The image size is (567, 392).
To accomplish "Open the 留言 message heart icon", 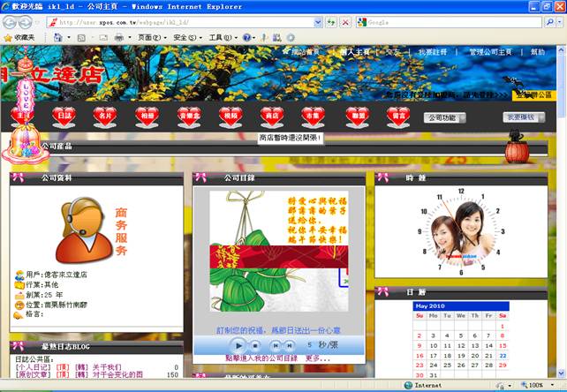I will [x=398, y=115].
